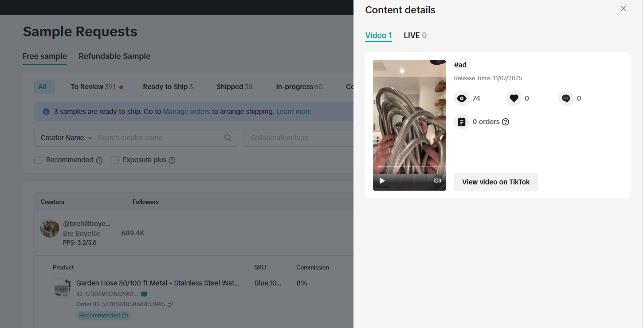Close the Content details panel
644x328 pixels.
pyautogui.click(x=623, y=8)
